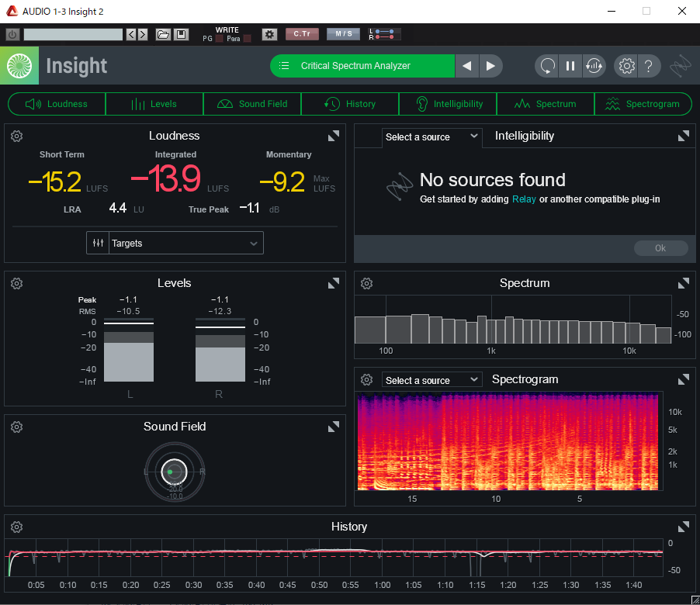
Task: Open Spectrogram Select a source dropdown
Action: [431, 380]
